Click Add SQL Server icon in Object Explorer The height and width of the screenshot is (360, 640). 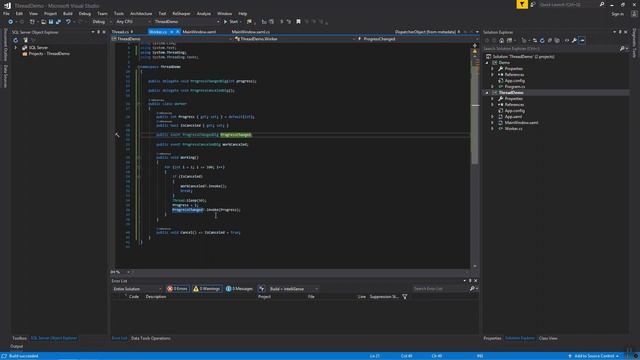pyautogui.click(x=25, y=40)
